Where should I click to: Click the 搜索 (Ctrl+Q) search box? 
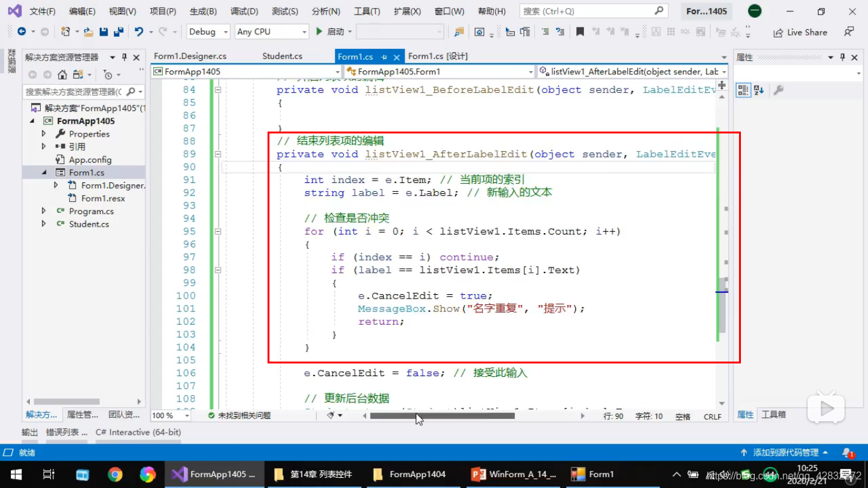coord(593,11)
